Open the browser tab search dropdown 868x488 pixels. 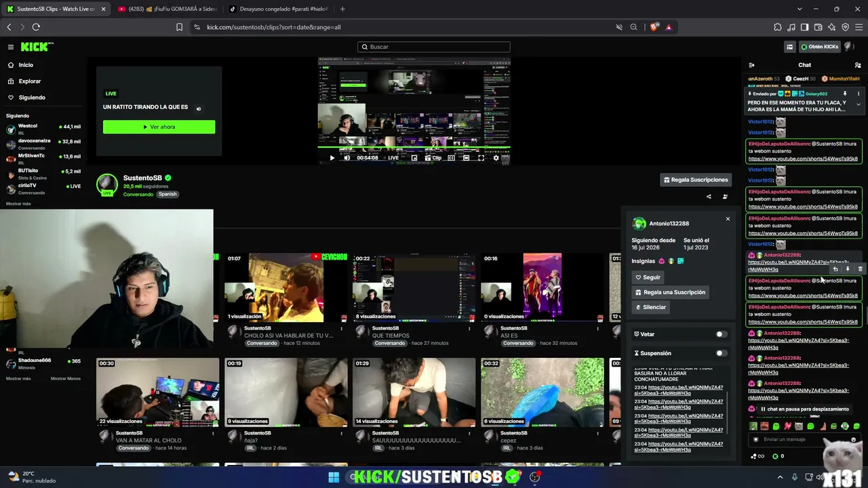coord(800,9)
